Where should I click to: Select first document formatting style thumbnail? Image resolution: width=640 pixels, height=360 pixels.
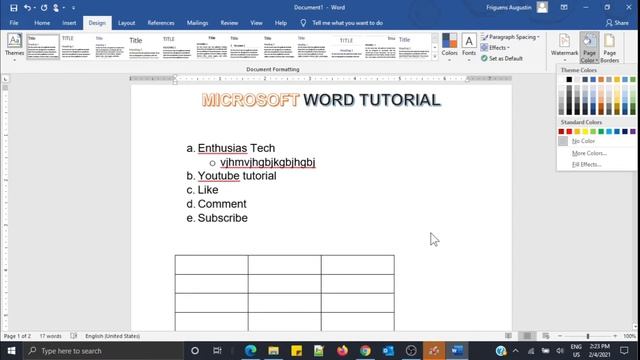[x=43, y=47]
